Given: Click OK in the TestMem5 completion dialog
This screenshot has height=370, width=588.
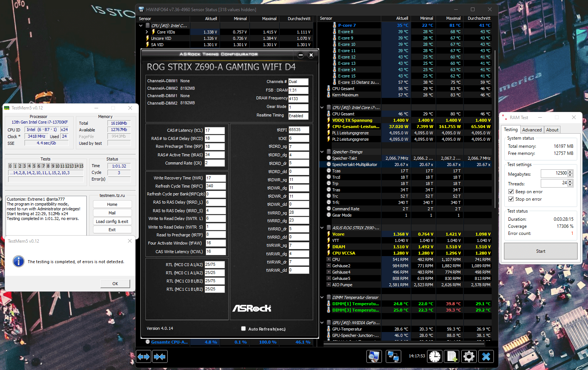Looking at the screenshot, I should tap(115, 284).
